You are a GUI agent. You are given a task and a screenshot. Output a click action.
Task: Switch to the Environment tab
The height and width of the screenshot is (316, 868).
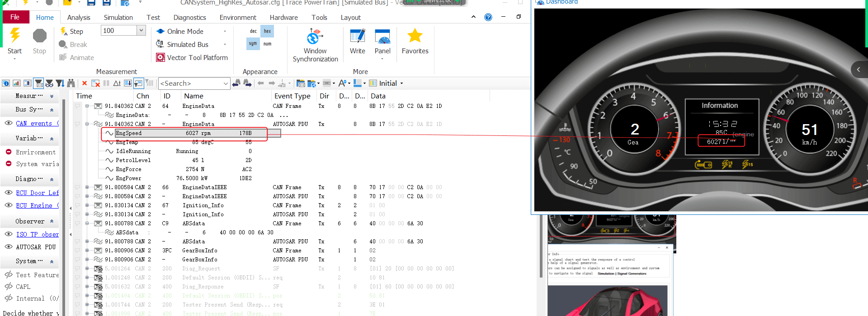coord(238,18)
